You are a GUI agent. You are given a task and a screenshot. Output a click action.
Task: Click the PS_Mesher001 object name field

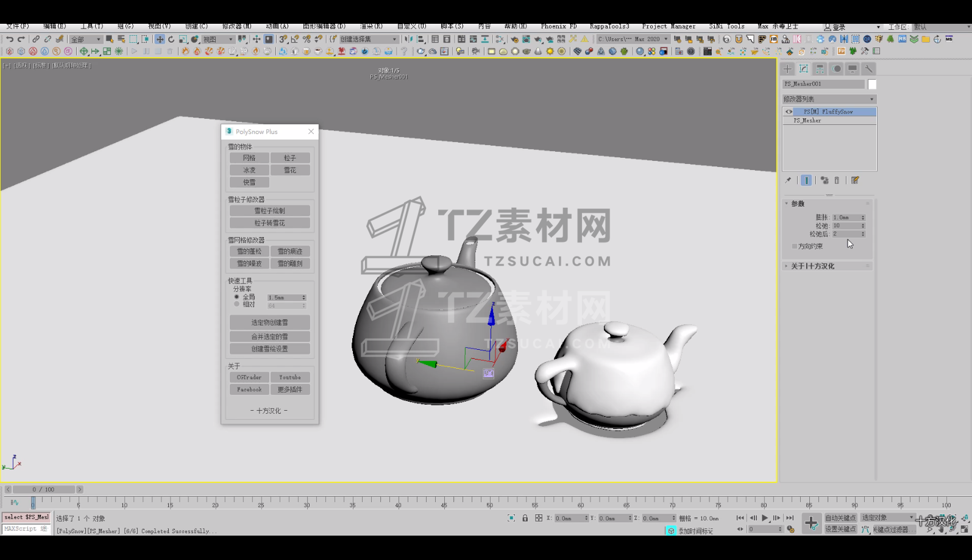pos(823,84)
